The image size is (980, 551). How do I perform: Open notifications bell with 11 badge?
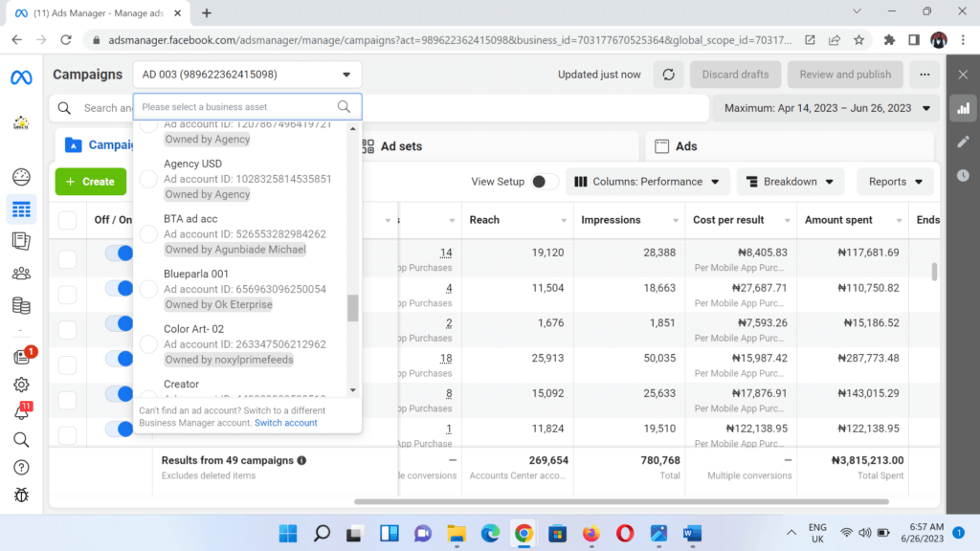23,411
